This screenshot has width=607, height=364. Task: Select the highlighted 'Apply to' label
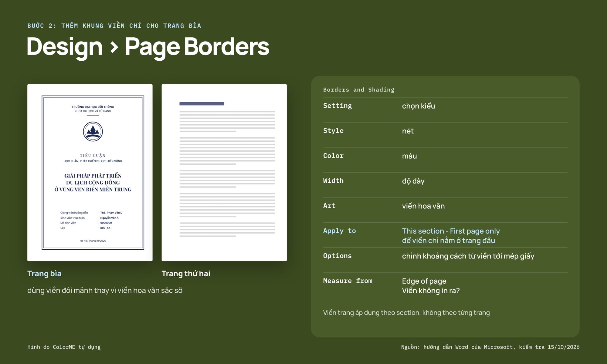pyautogui.click(x=340, y=231)
